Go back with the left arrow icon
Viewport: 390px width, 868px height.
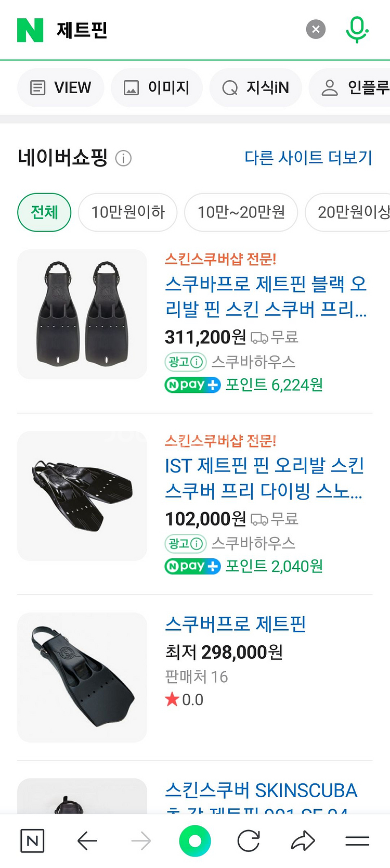[x=87, y=840]
